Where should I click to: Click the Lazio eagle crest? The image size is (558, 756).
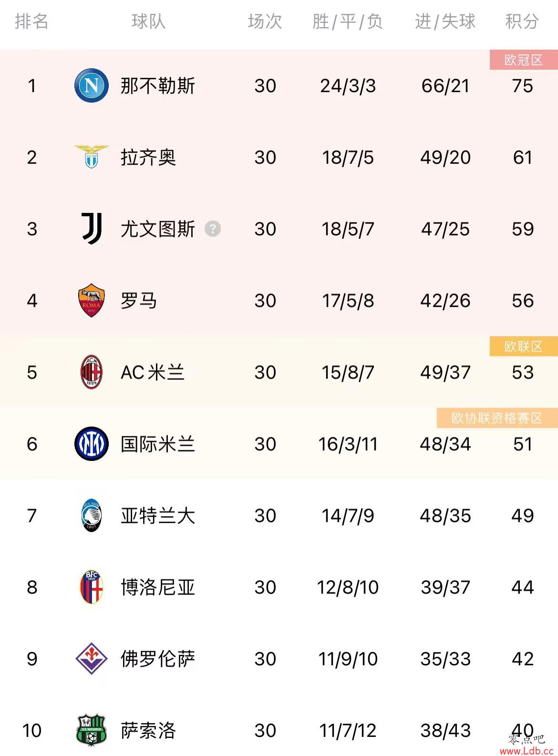click(x=92, y=157)
